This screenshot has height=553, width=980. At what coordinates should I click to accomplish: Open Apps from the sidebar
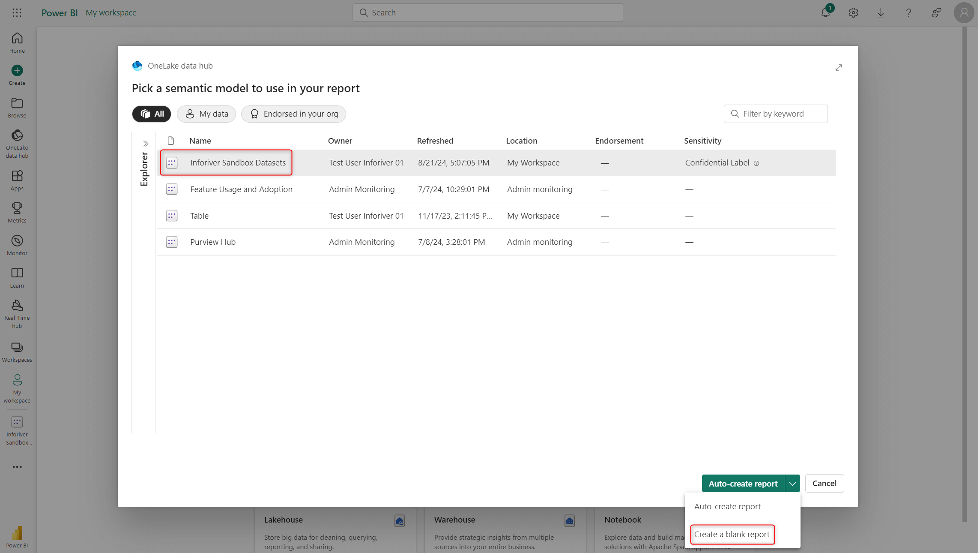pos(17,180)
